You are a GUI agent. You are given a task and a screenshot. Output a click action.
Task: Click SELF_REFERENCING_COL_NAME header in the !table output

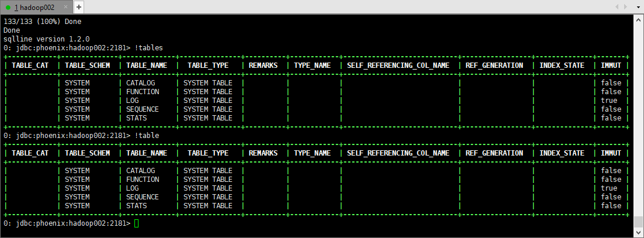coord(398,153)
